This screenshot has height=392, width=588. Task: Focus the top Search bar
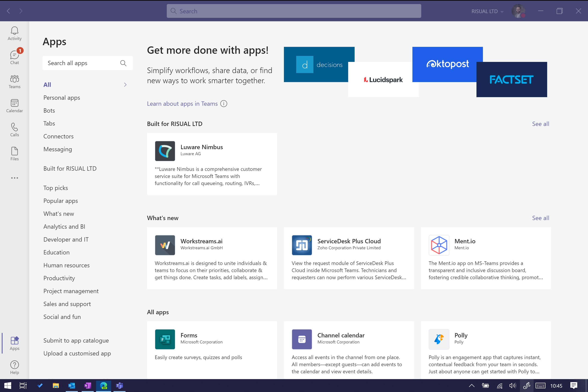pos(294,11)
